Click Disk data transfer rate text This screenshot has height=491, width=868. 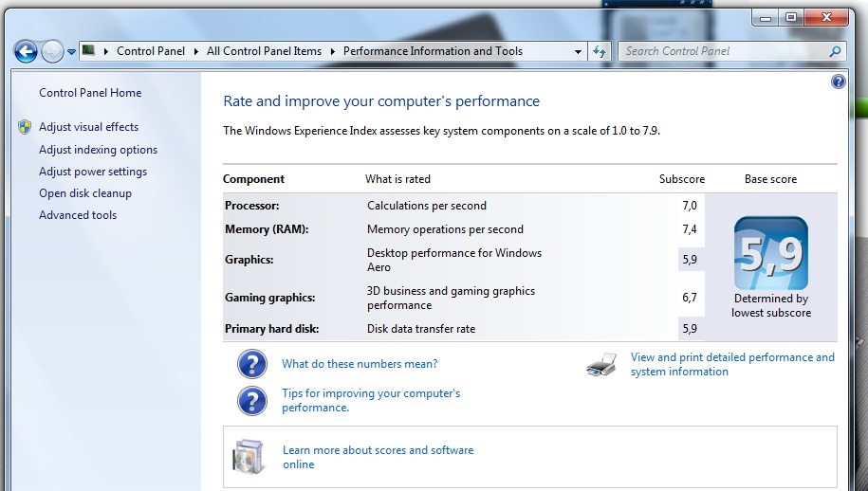pos(421,329)
